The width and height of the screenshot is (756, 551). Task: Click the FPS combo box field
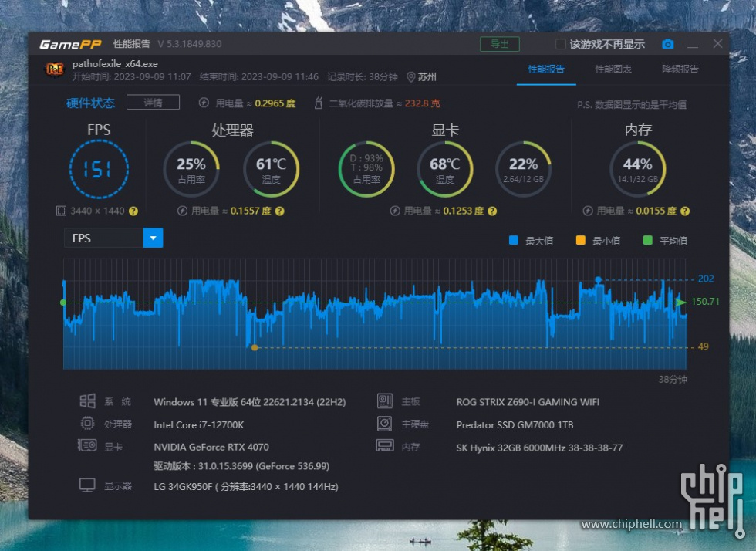113,238
